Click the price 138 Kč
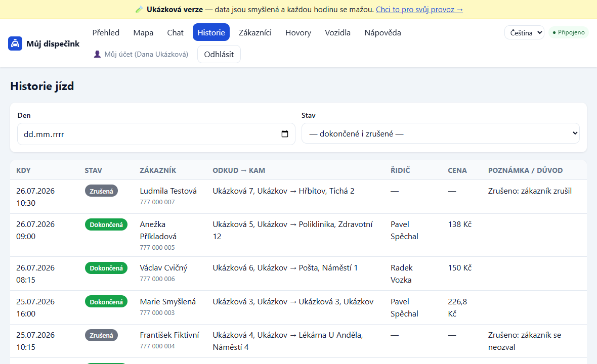This screenshot has height=364, width=597. pyautogui.click(x=459, y=224)
